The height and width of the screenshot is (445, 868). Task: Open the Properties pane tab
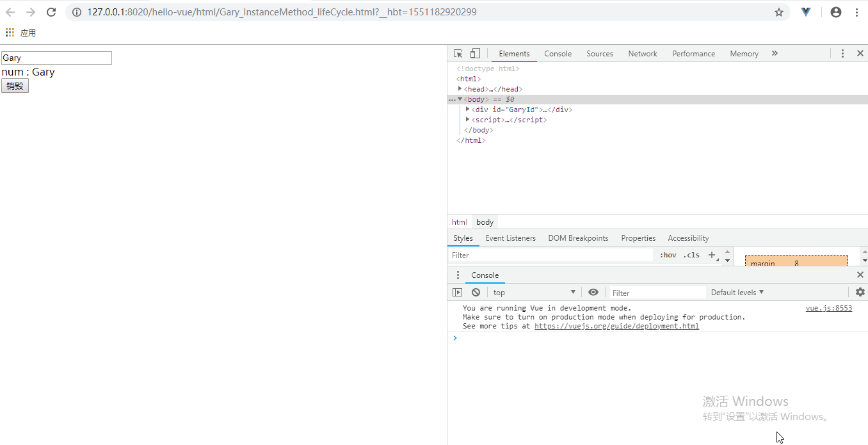pos(638,238)
